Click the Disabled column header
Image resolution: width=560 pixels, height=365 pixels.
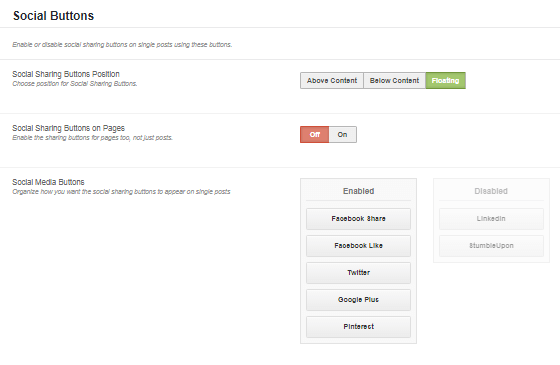point(491,191)
